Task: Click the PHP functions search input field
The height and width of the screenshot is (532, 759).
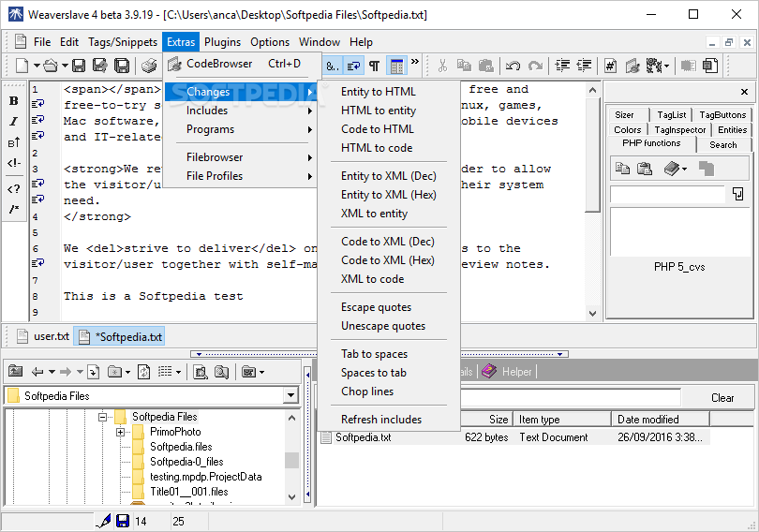Action: 667,195
